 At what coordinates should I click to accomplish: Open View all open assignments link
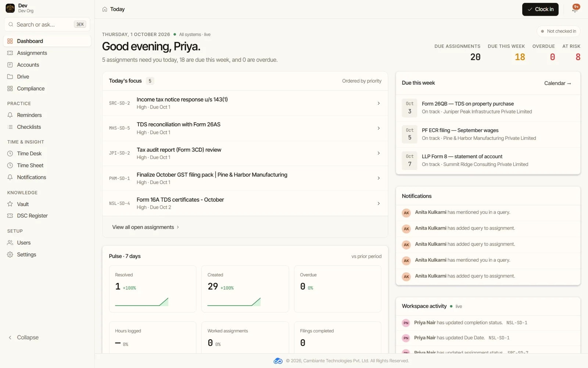[146, 227]
